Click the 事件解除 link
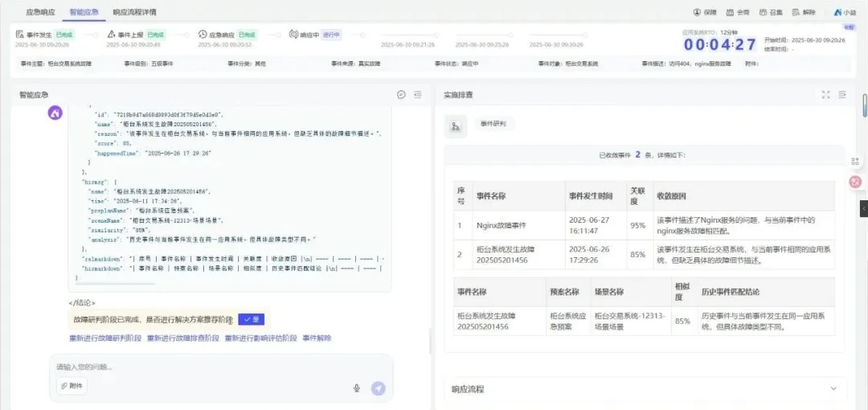Viewport: 868px width, 410px height. click(x=317, y=338)
